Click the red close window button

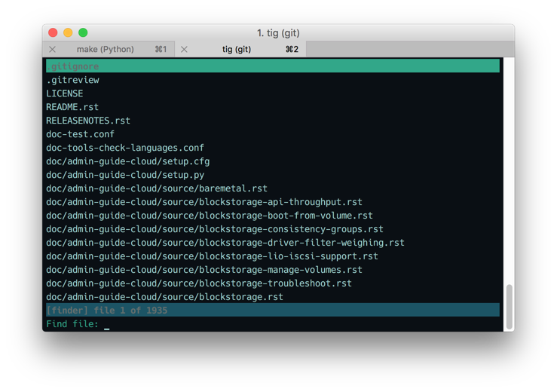(53, 32)
